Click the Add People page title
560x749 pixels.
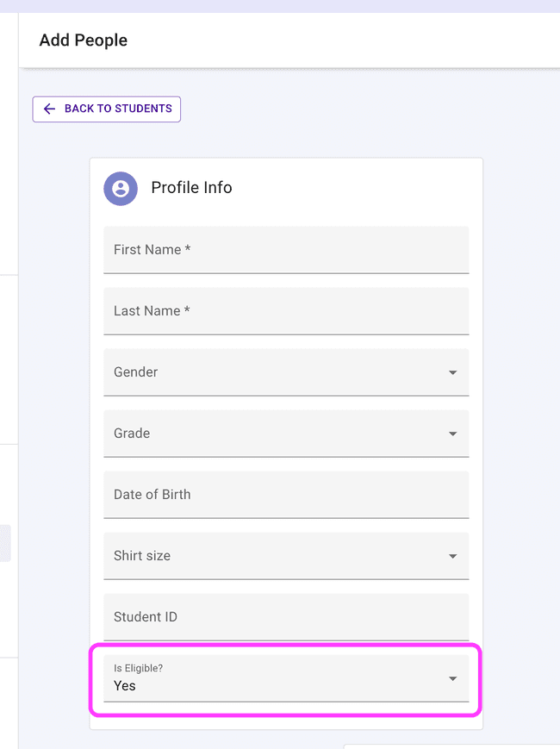pyautogui.click(x=84, y=41)
